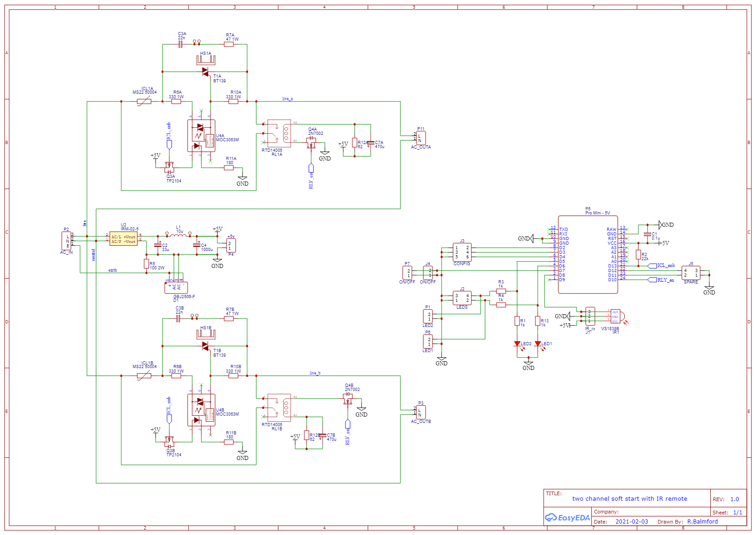Select the RL1B RTD14005 relay

[279, 407]
